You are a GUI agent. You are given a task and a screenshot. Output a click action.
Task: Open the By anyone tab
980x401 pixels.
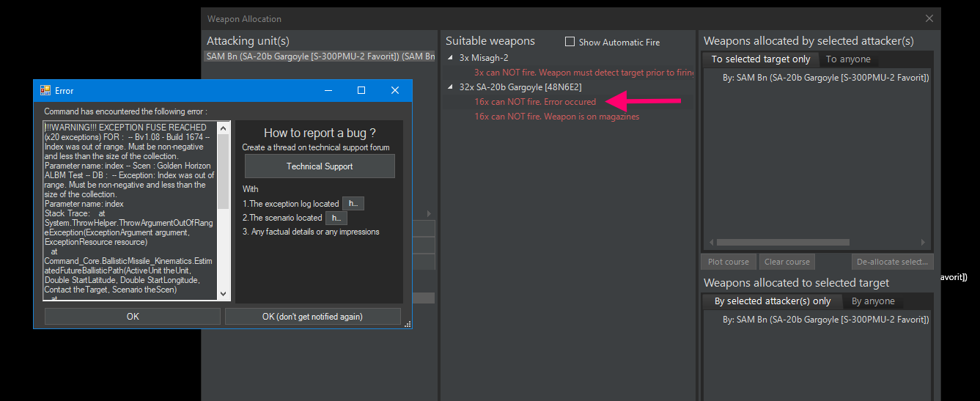[x=873, y=301]
